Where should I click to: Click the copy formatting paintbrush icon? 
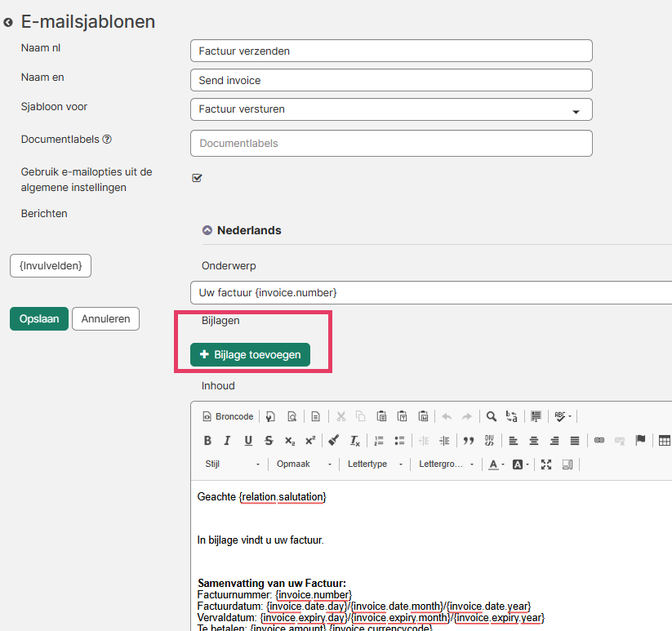(x=334, y=441)
